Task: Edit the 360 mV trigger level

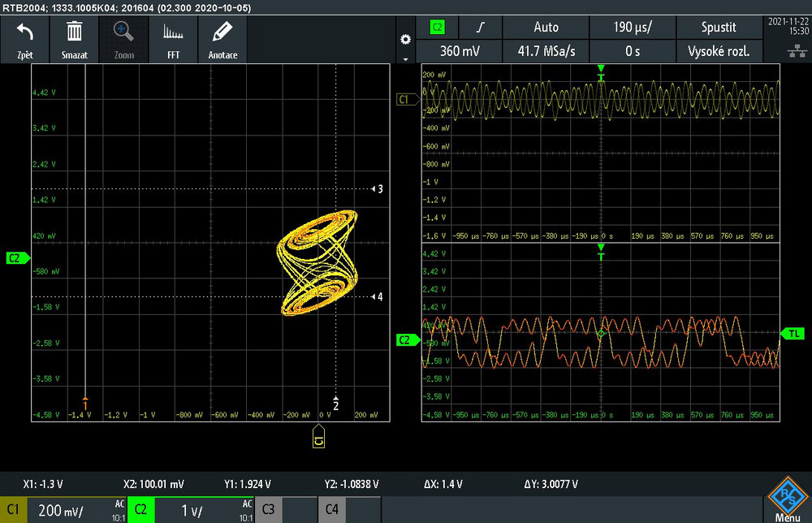Action: pyautogui.click(x=460, y=51)
